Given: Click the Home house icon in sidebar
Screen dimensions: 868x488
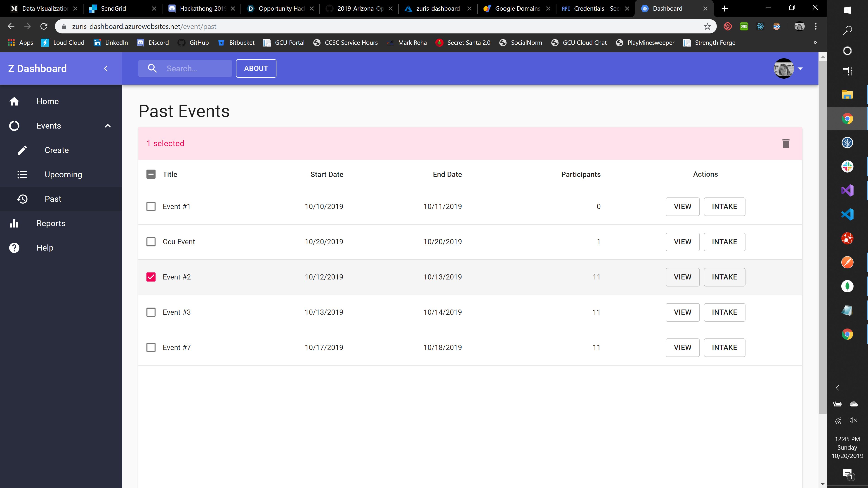Looking at the screenshot, I should (14, 101).
